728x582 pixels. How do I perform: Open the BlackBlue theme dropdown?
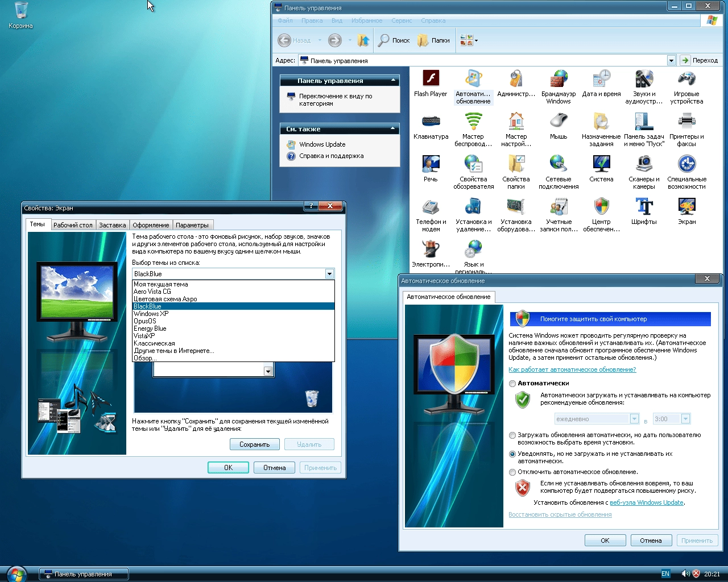pos(329,273)
